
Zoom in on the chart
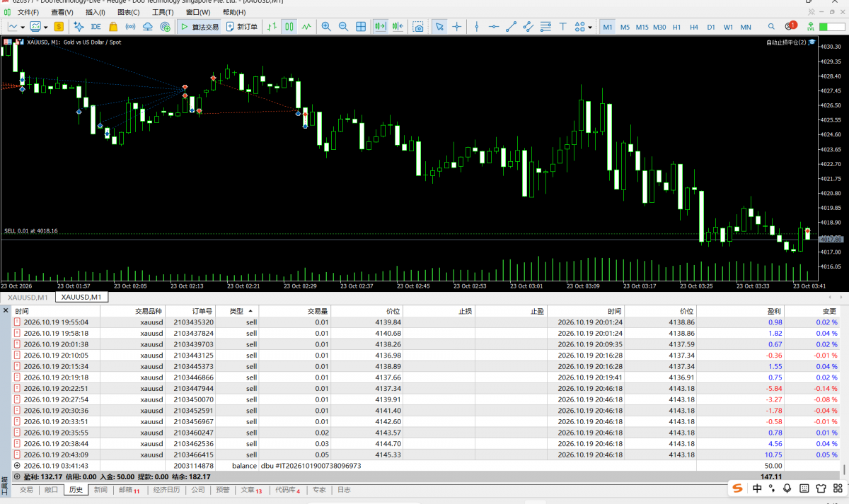coord(326,27)
